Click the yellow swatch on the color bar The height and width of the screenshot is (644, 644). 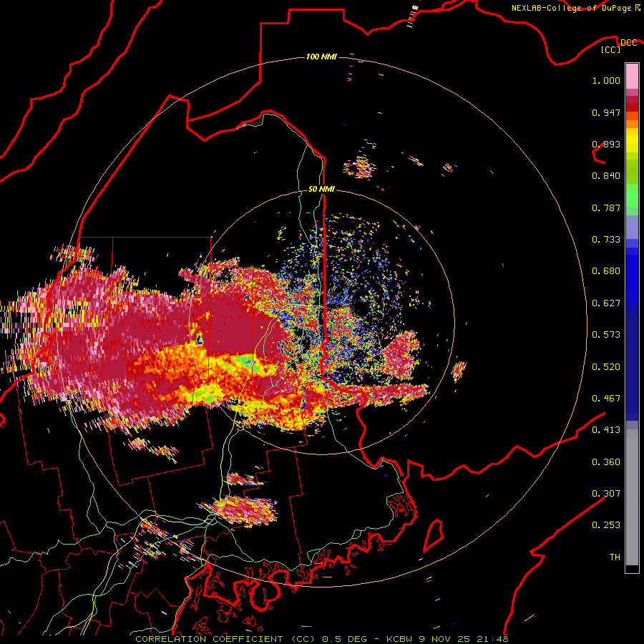[632, 141]
